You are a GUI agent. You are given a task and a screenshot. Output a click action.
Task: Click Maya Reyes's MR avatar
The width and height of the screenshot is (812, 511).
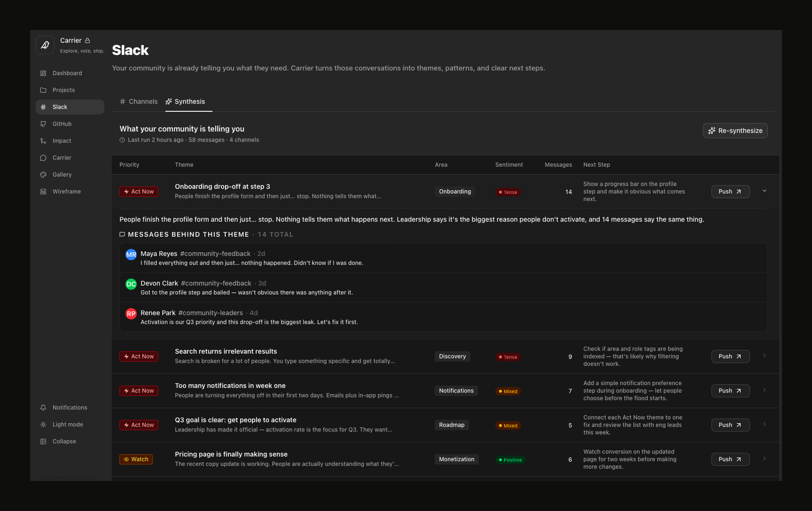(x=131, y=255)
